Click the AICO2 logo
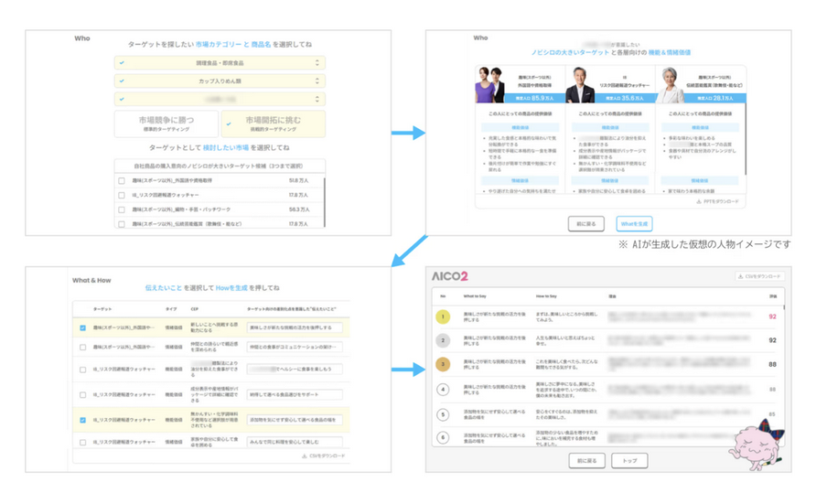827x504 pixels. point(450,276)
